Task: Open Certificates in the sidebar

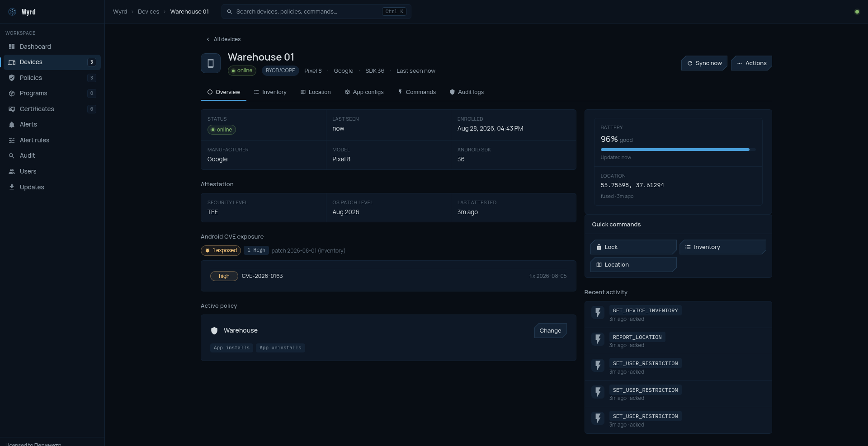Action: [x=52, y=109]
